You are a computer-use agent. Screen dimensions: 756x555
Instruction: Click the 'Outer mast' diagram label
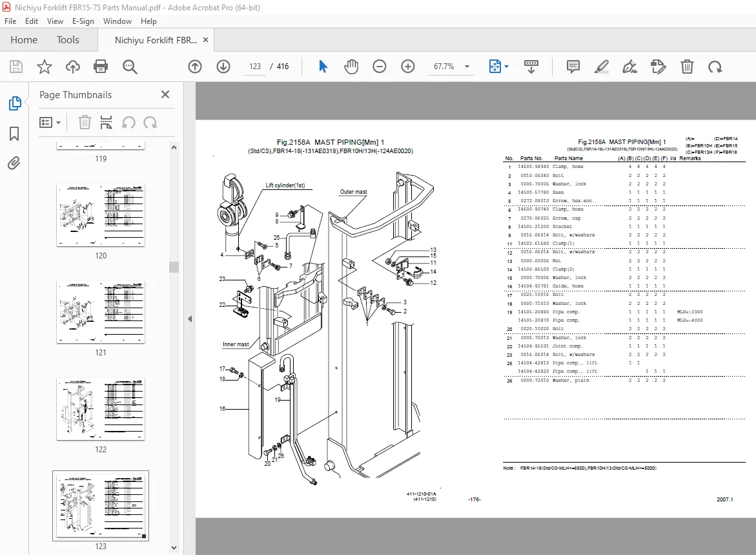click(x=353, y=192)
